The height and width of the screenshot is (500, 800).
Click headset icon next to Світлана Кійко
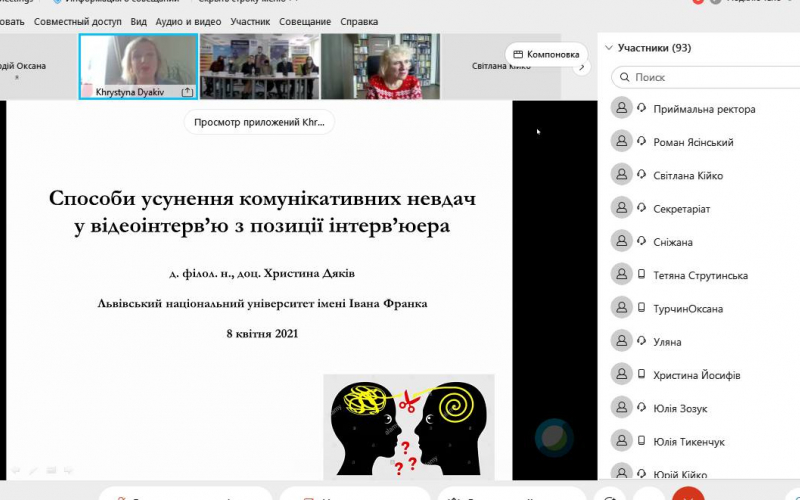click(642, 174)
